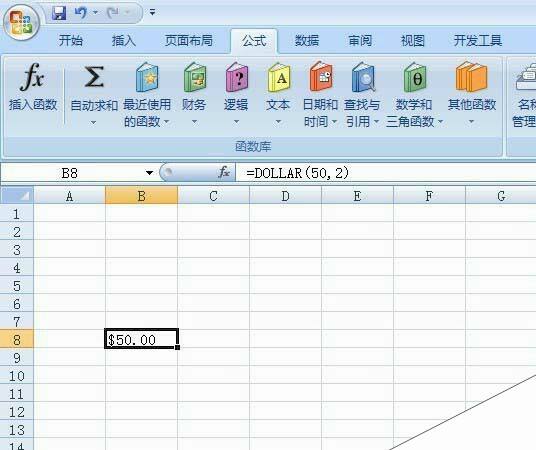The height and width of the screenshot is (450, 536).
Task: Select row 12 header
Action: [17, 412]
